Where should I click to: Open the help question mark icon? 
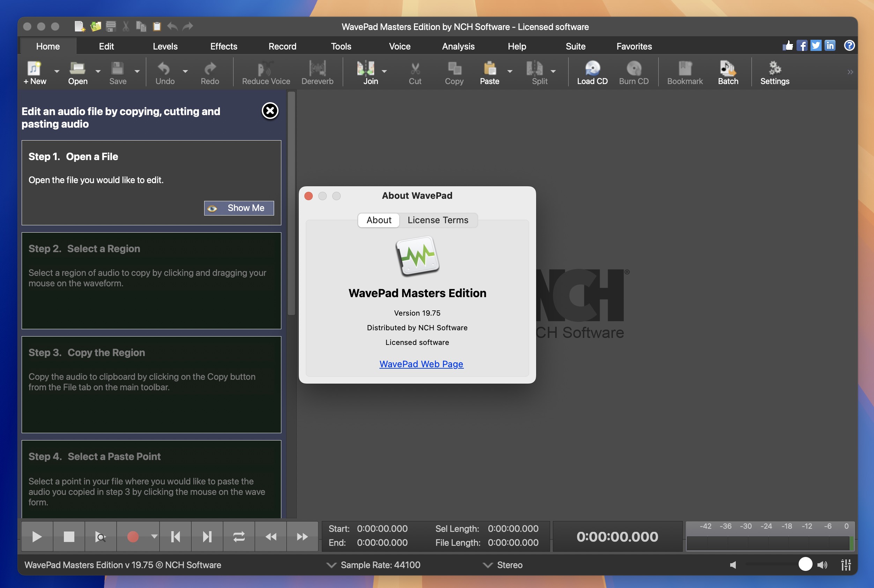click(849, 46)
